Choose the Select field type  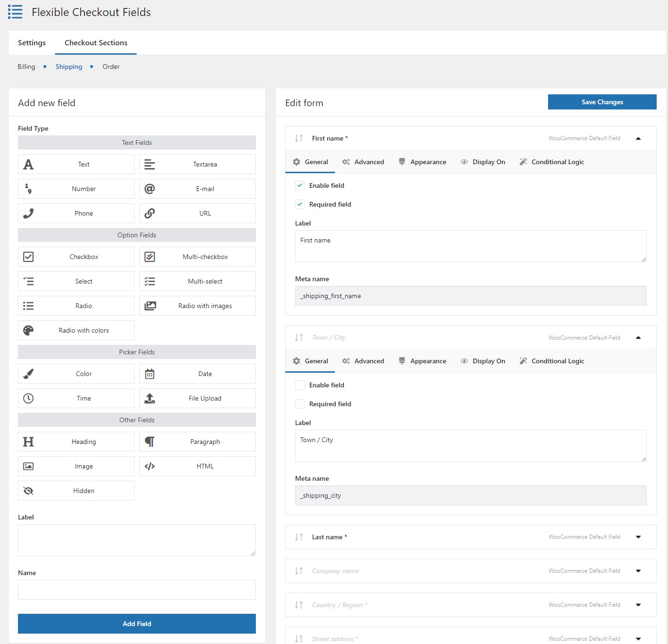coord(76,281)
